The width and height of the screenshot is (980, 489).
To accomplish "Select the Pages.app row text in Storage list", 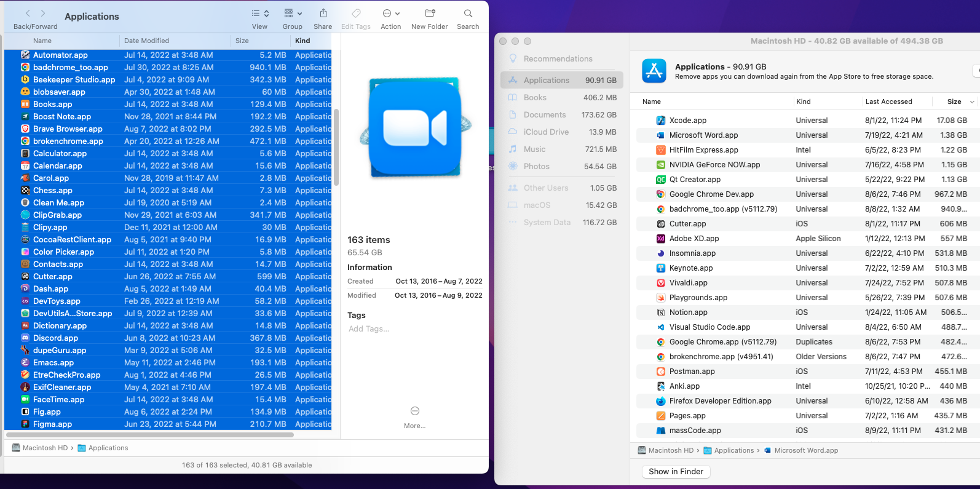I will (687, 416).
